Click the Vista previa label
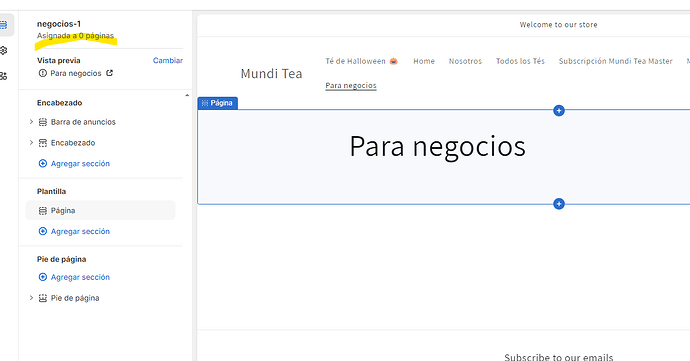The height and width of the screenshot is (361, 690). pyautogui.click(x=59, y=60)
